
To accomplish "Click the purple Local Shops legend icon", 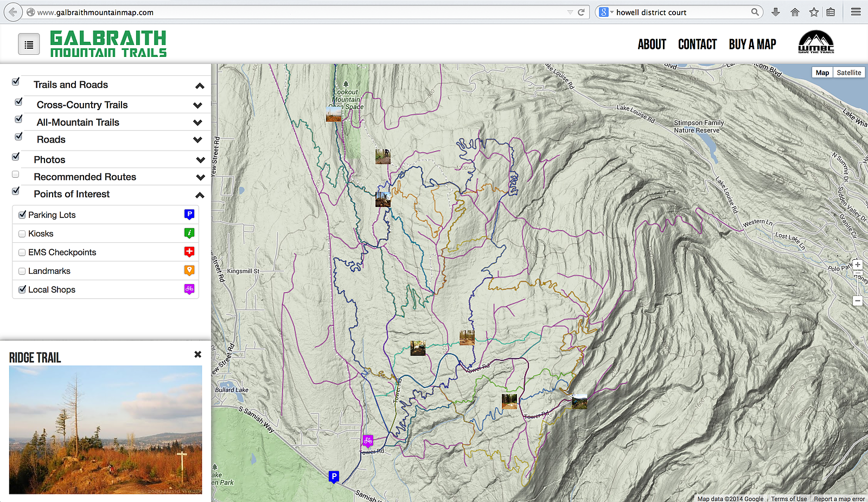I will click(x=189, y=289).
